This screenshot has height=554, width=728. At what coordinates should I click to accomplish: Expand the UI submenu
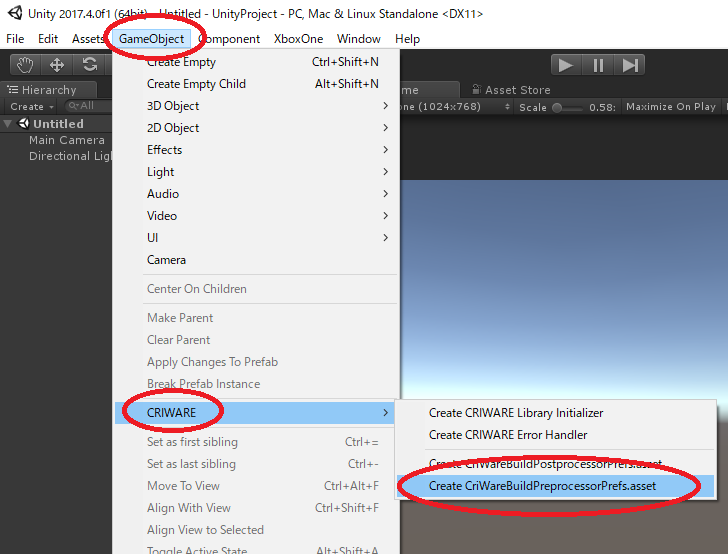coord(256,238)
